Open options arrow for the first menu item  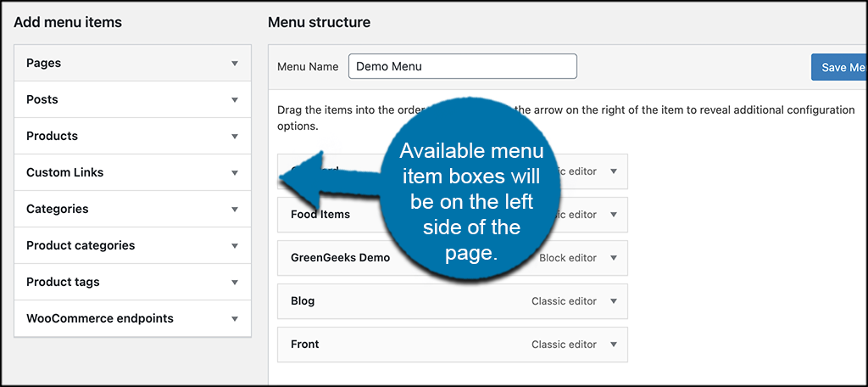click(614, 171)
